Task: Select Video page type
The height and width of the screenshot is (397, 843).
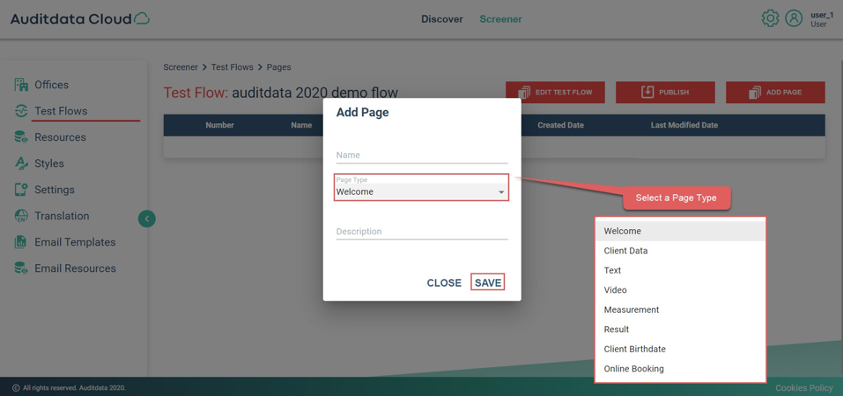Action: pos(680,290)
